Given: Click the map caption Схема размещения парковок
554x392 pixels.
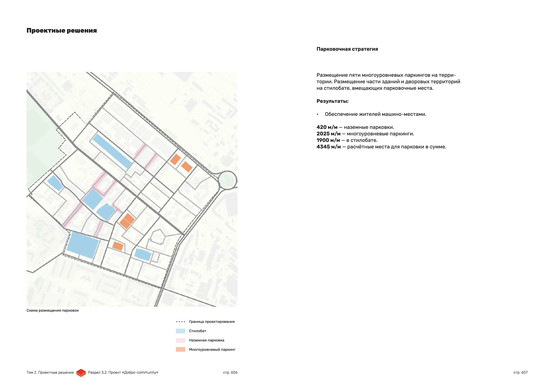Looking at the screenshot, I should point(53,310).
